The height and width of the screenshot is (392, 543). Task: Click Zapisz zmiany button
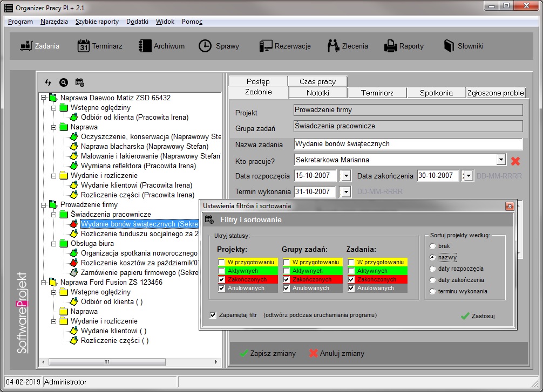pos(268,353)
